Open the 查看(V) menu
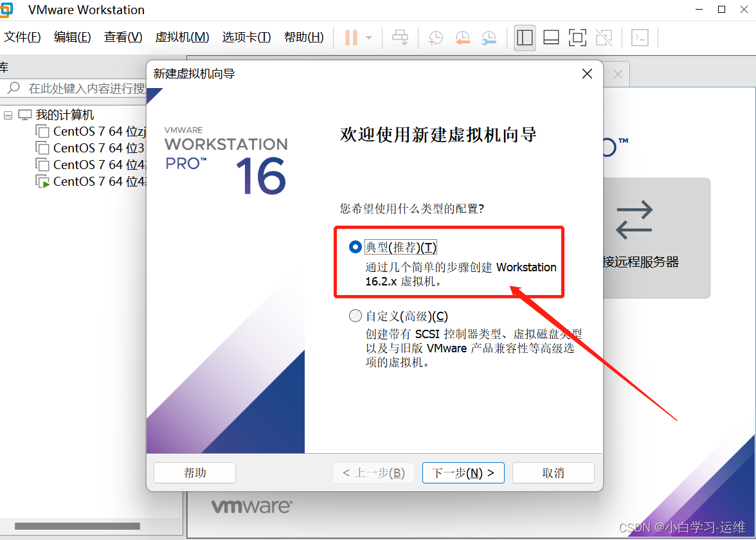The width and height of the screenshot is (756, 540). pyautogui.click(x=123, y=37)
